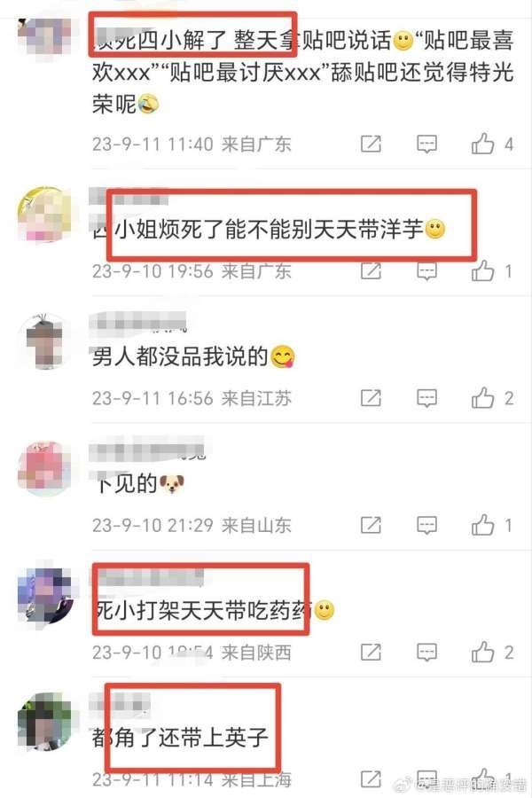This screenshot has width=532, height=798.
Task: Like the 天天带吃药药 comment from 陕西
Action: [x=482, y=653]
